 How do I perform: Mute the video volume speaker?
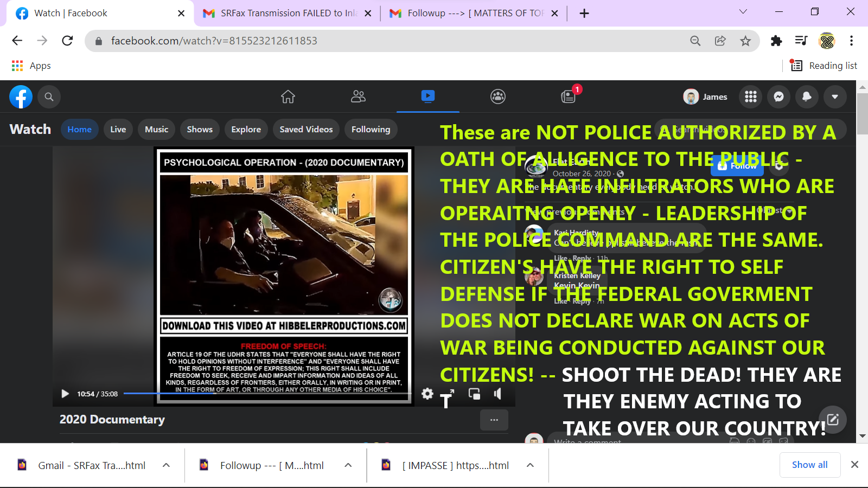click(x=497, y=394)
